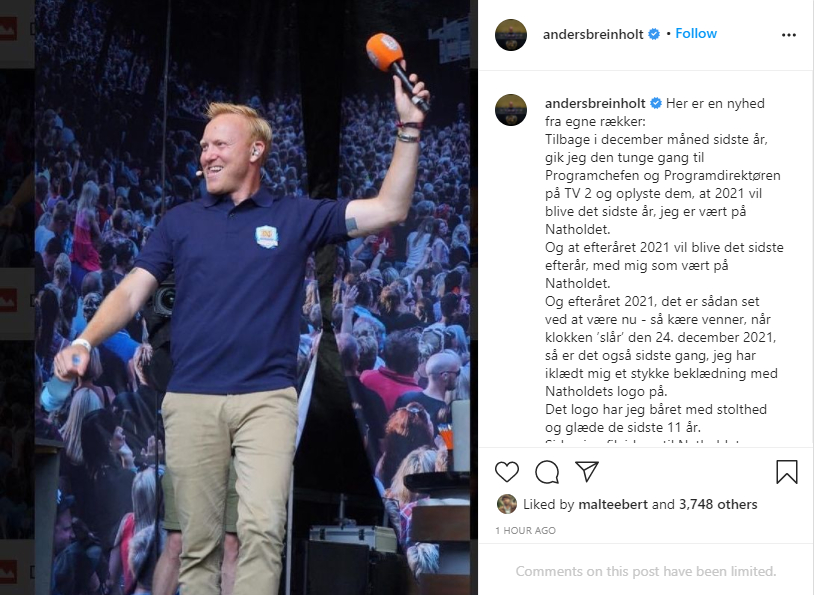The image size is (814, 595).
Task: Open comments with the speech bubble icon
Action: tap(547, 471)
